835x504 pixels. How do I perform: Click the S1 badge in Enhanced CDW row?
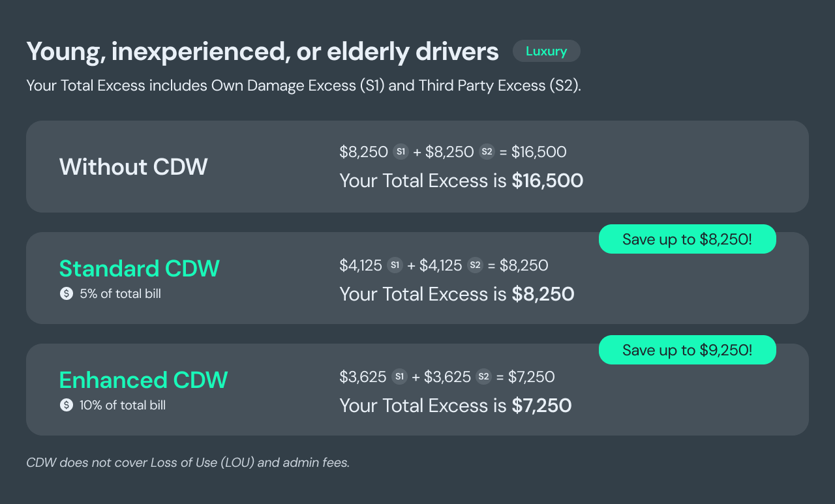coord(399,376)
